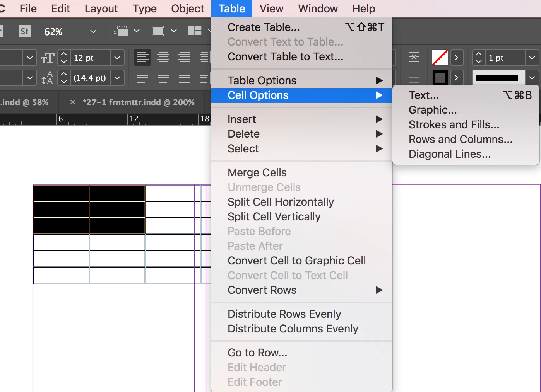
Task: Click the leading stepper arrows
Action: 64,78
